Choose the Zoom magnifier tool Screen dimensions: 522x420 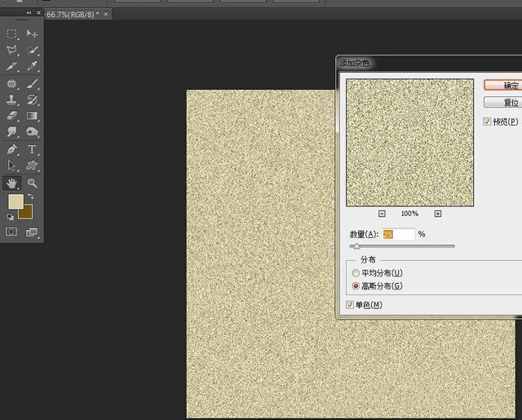click(x=32, y=183)
